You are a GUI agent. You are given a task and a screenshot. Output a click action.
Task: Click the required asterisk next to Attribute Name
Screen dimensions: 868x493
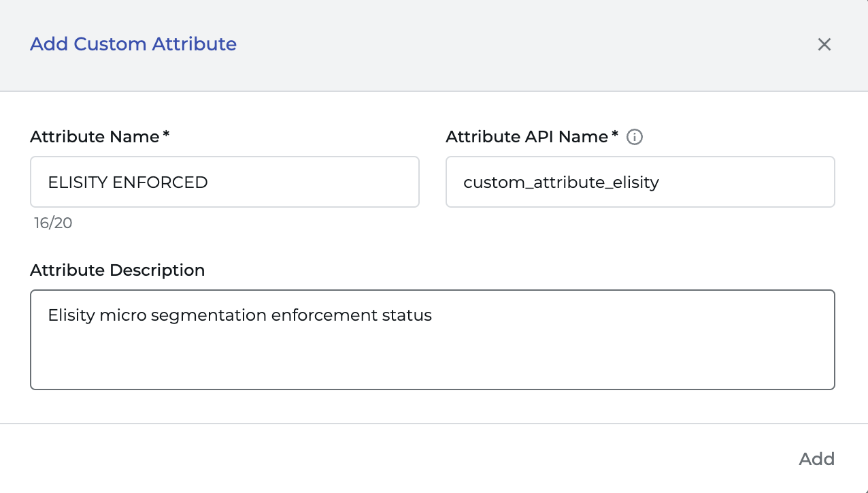coord(166,136)
